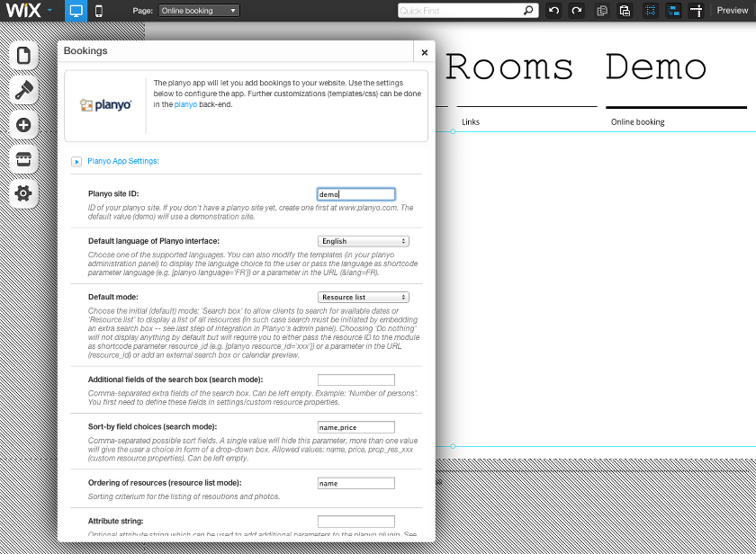Follow the planyo back-end link
The image size is (756, 554).
pyautogui.click(x=185, y=104)
